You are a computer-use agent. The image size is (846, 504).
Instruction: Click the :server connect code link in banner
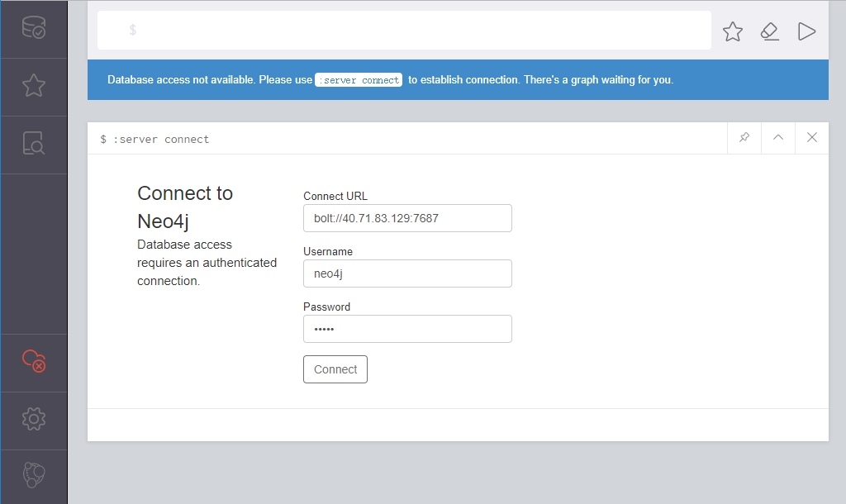coord(359,80)
